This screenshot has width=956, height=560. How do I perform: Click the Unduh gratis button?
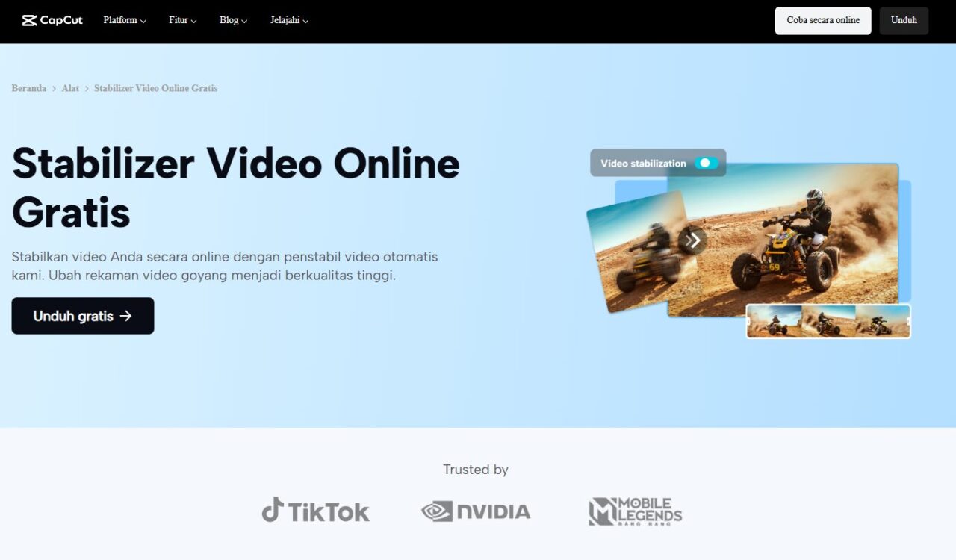(83, 316)
